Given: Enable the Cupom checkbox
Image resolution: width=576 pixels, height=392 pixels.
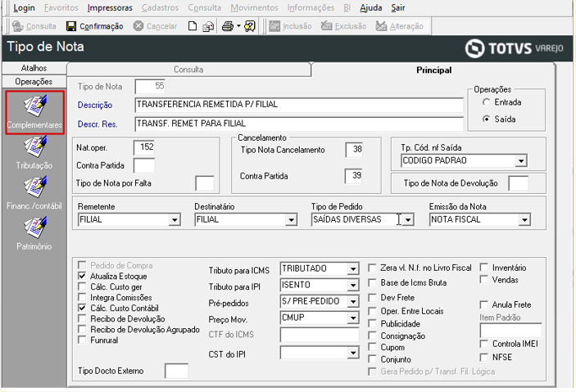Looking at the screenshot, I should point(373,347).
